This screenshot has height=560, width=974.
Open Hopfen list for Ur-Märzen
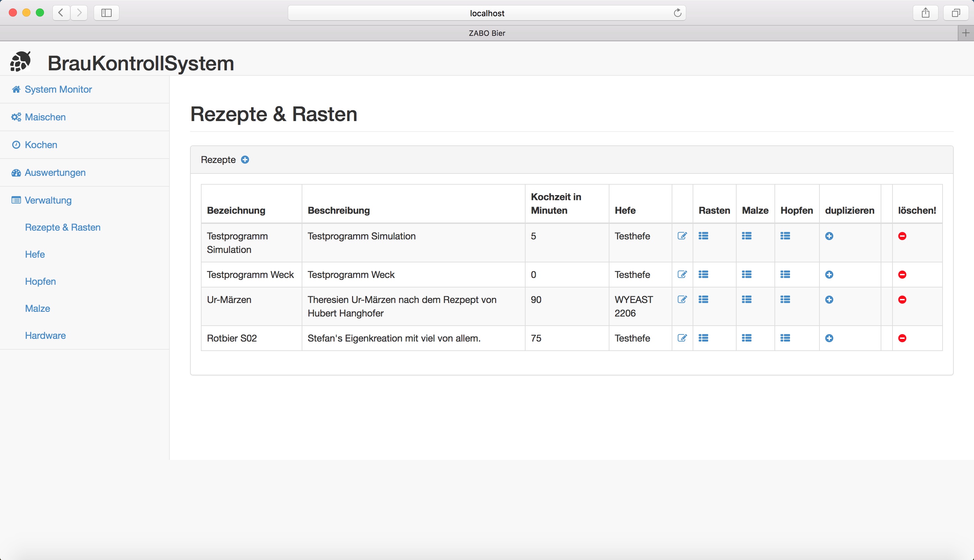(785, 299)
